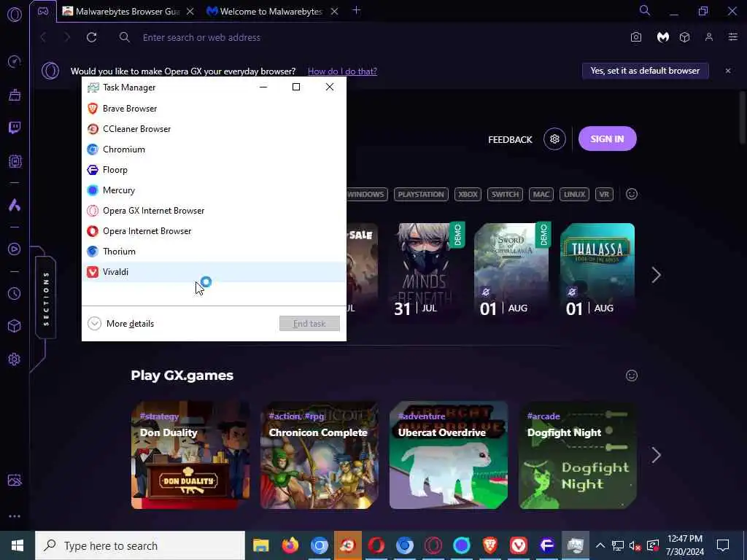Screen dimensions: 747x560
Task: Filter releases by MAC
Action: coord(541,194)
